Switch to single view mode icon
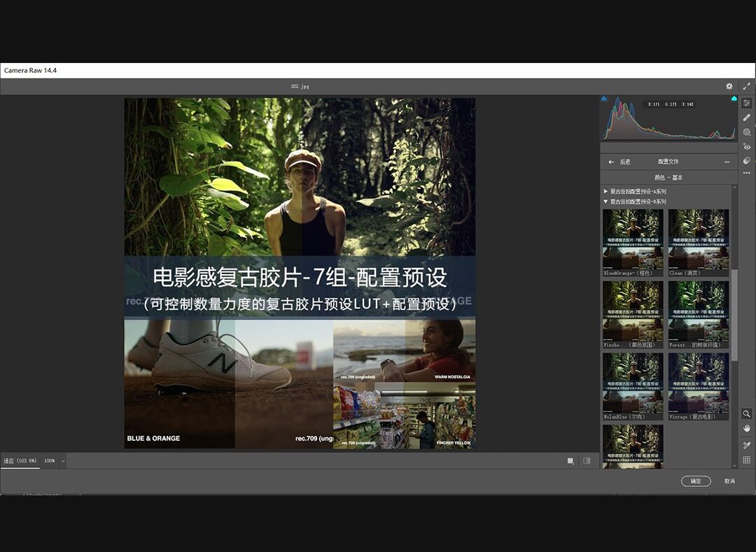 (570, 461)
